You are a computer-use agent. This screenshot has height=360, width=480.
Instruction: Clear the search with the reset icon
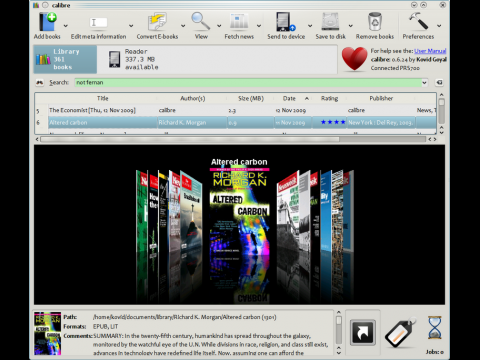[x=439, y=82]
